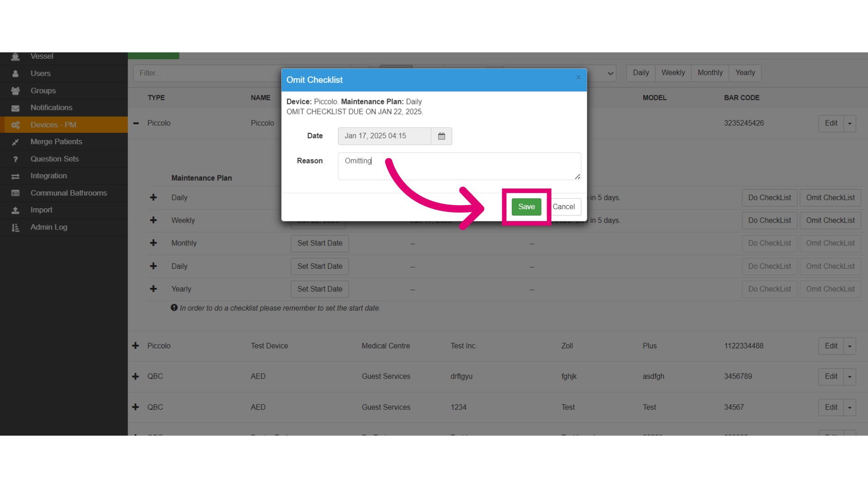Click the Communal Bathrooms icon

point(15,193)
